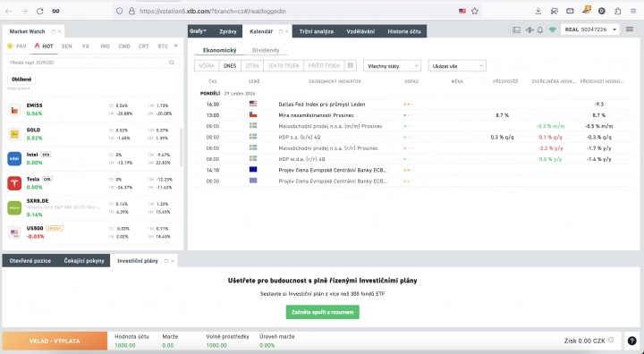Select the ZÍTRA day filter
The width and height of the screenshot is (644, 354).
point(251,66)
